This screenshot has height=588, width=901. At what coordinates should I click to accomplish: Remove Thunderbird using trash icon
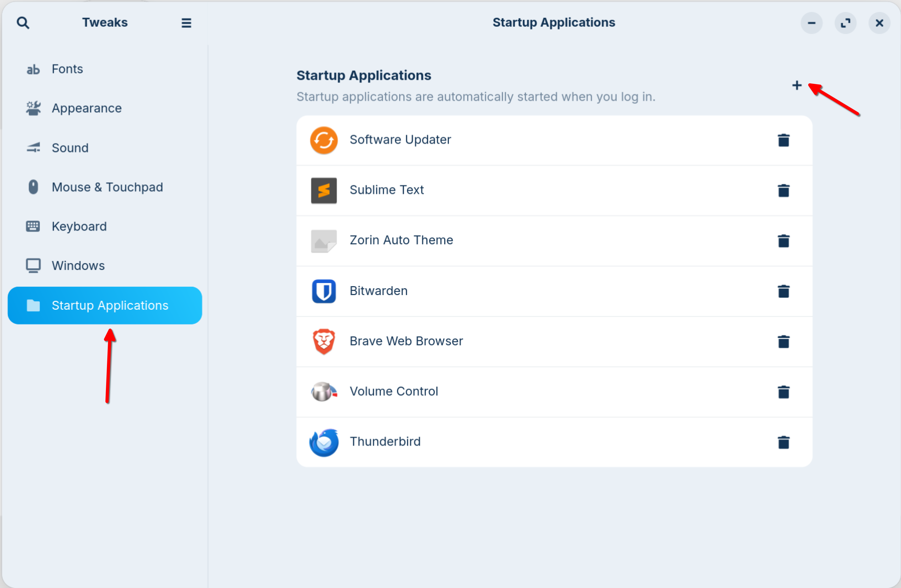(x=783, y=442)
